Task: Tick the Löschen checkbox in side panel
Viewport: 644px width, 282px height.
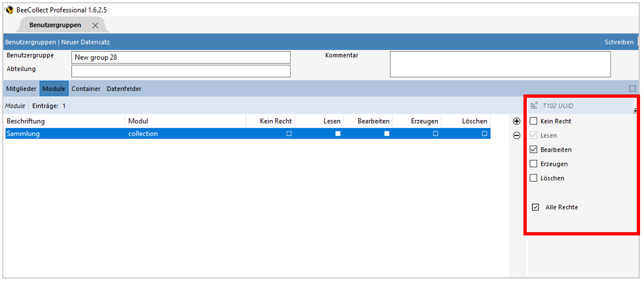Action: tap(534, 178)
